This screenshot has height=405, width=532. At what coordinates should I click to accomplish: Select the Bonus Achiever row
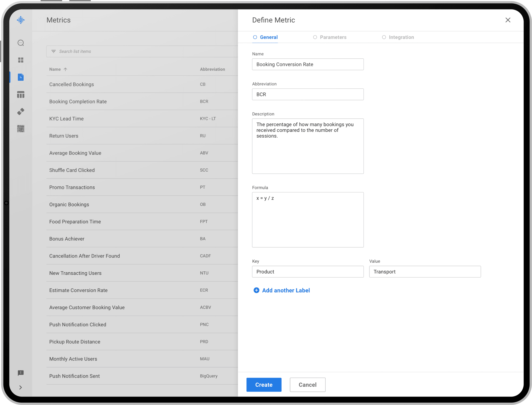[142, 238]
